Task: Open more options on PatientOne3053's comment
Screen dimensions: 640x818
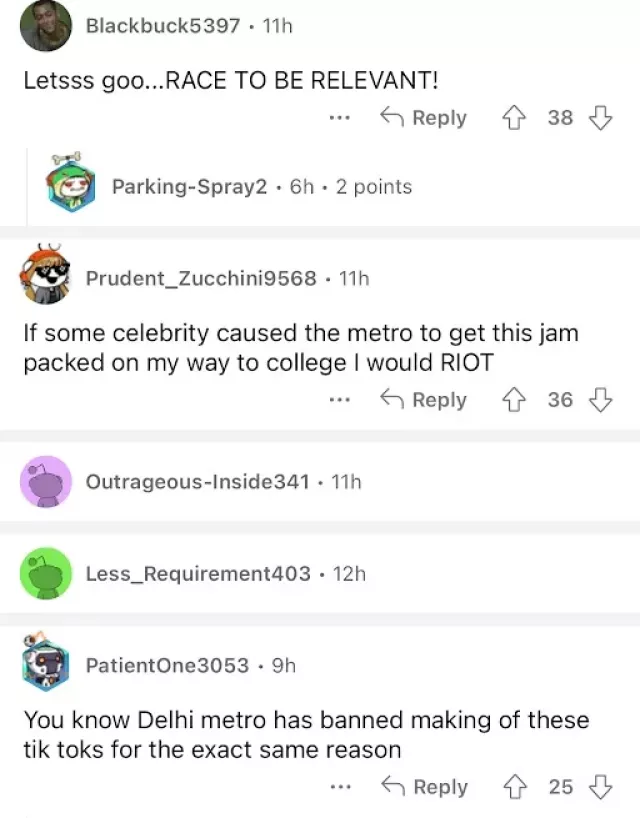Action: tap(341, 787)
